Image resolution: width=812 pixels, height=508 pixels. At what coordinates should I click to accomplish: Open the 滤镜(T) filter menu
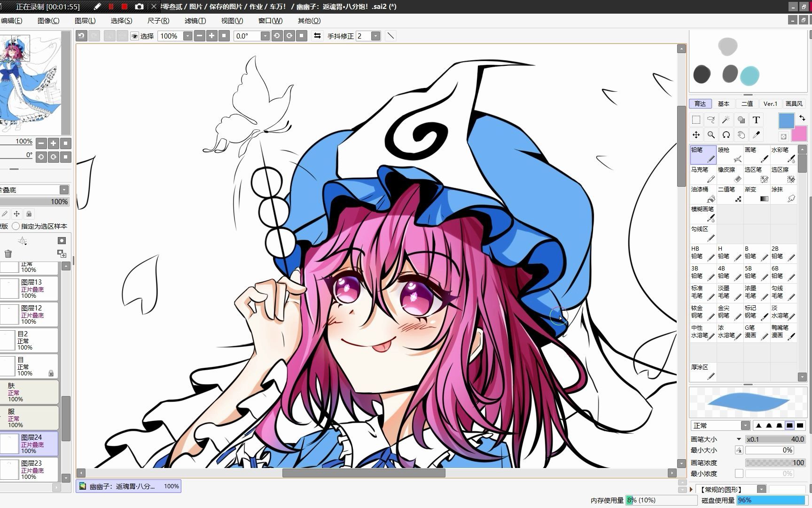point(195,21)
